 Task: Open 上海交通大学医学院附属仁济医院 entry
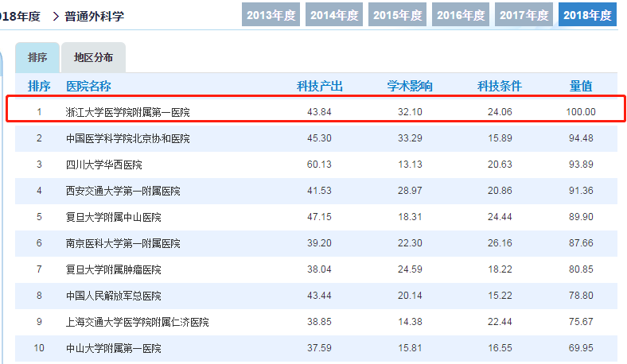tap(137, 322)
